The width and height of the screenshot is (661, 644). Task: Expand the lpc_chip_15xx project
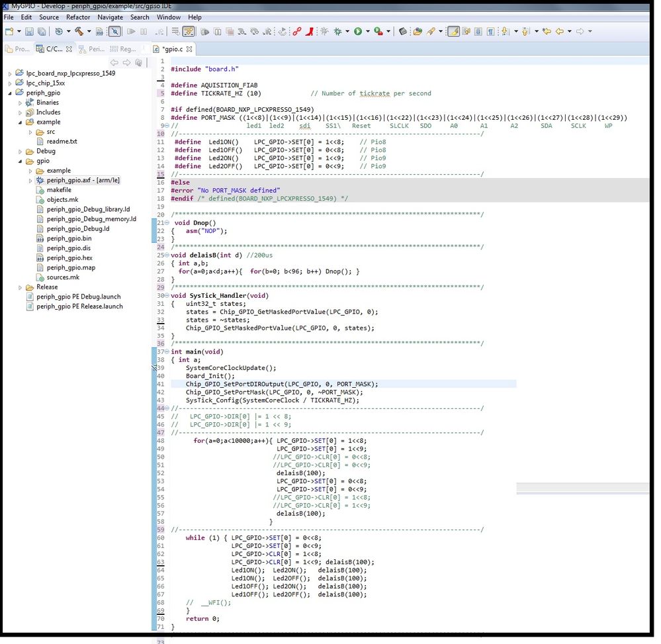click(x=10, y=83)
